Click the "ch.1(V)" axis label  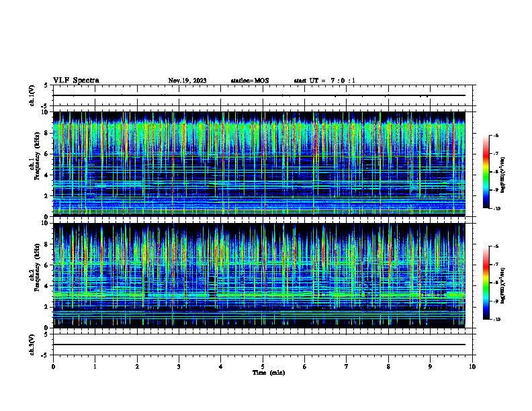(32, 95)
